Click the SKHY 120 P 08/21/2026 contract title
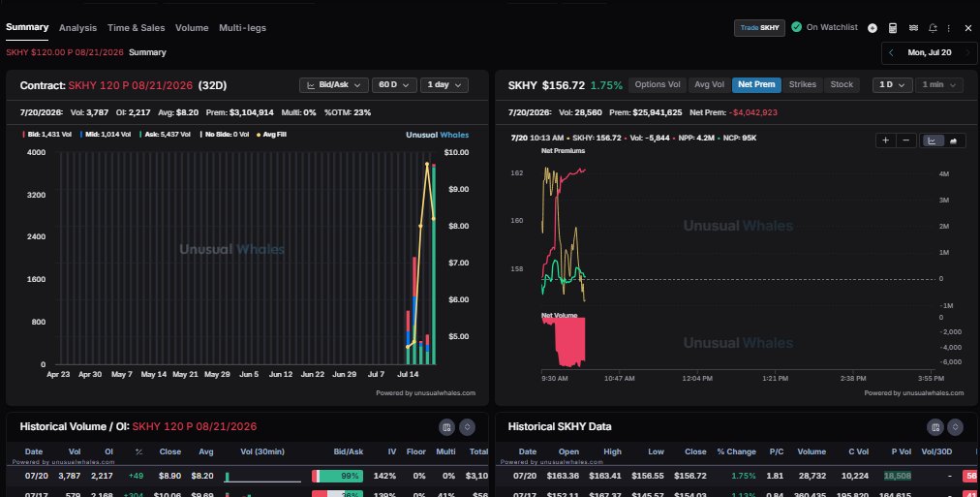Image resolution: width=980 pixels, height=497 pixels. pyautogui.click(x=131, y=85)
